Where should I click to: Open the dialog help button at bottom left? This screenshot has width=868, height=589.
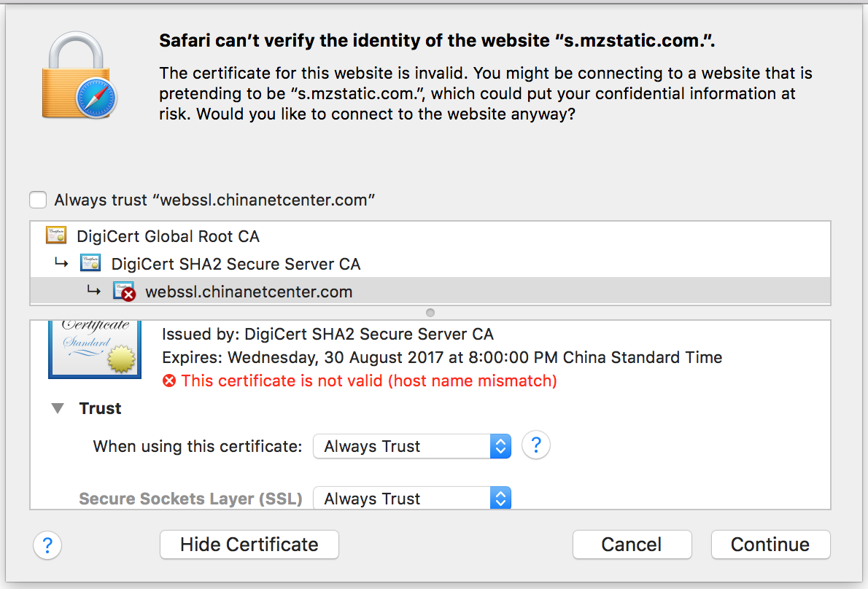(47, 545)
